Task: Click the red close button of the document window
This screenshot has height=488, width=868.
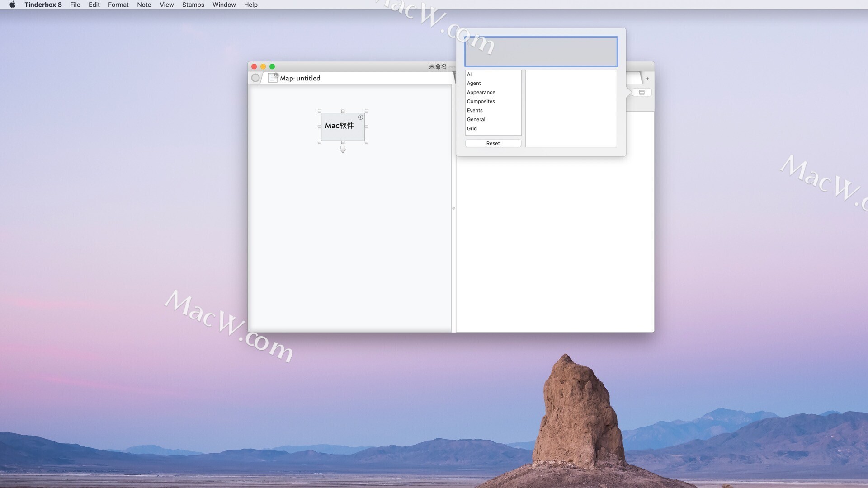Action: coord(254,66)
